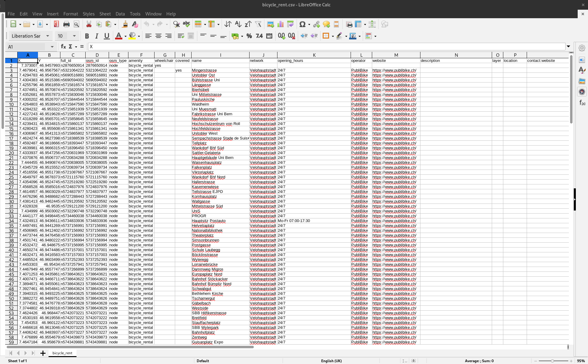The height and width of the screenshot is (364, 588).
Task: Click the Insert Special Character icon
Action: [x=302, y=24]
